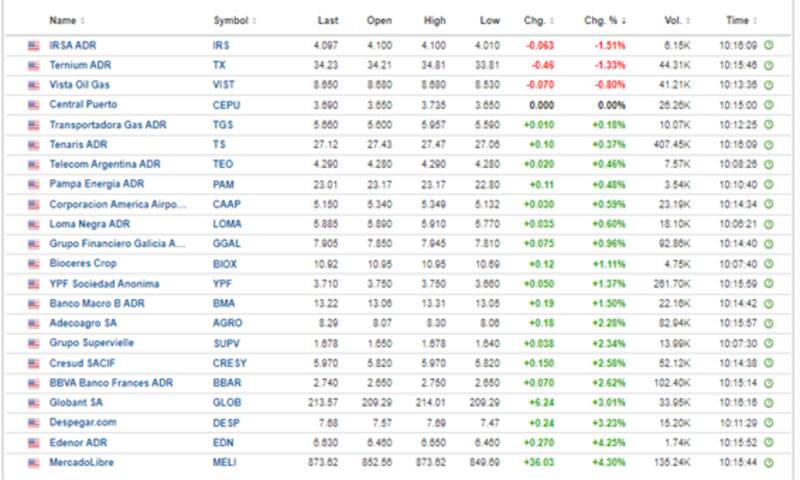Open the Vista Oil Gas stock link
The width and height of the screenshot is (800, 480).
[x=79, y=85]
